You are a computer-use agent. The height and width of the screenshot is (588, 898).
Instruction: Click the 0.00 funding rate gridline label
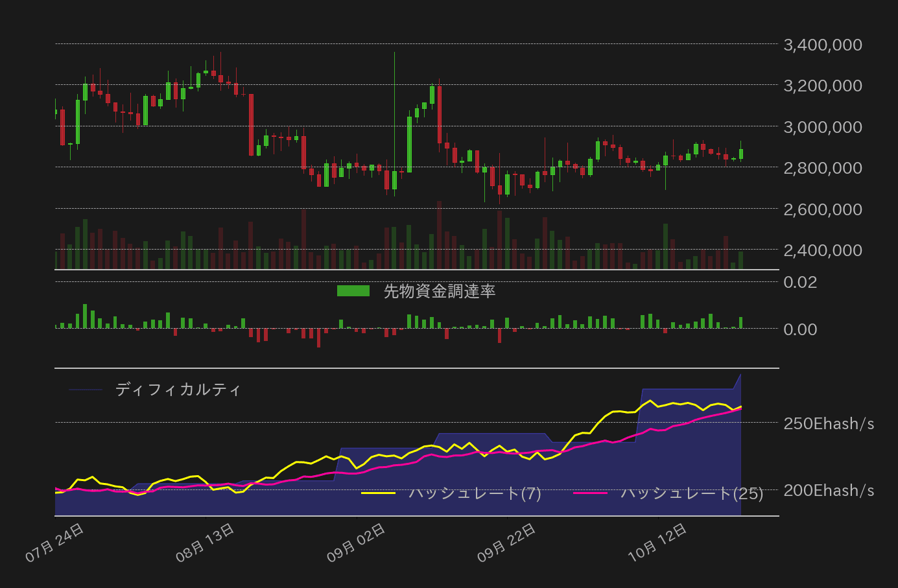[x=801, y=329]
